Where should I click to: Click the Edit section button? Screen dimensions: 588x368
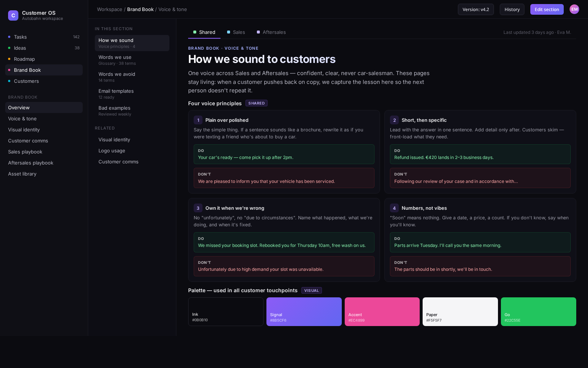[x=547, y=9]
